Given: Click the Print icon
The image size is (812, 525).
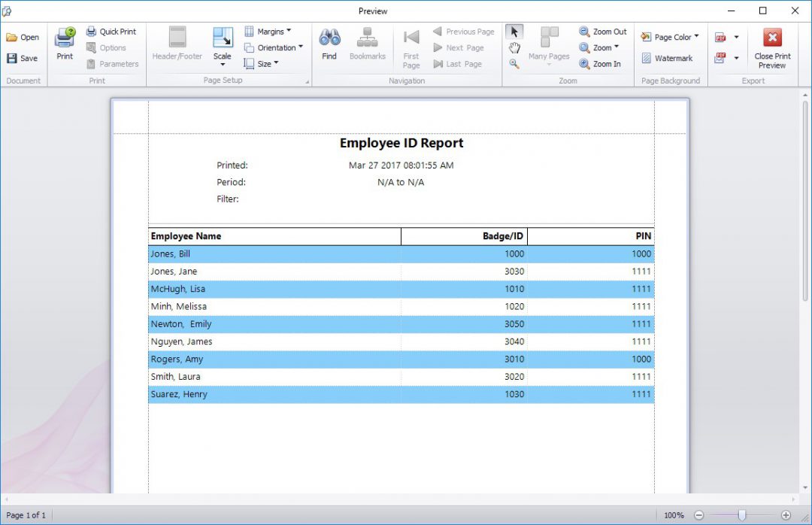Looking at the screenshot, I should [65, 43].
